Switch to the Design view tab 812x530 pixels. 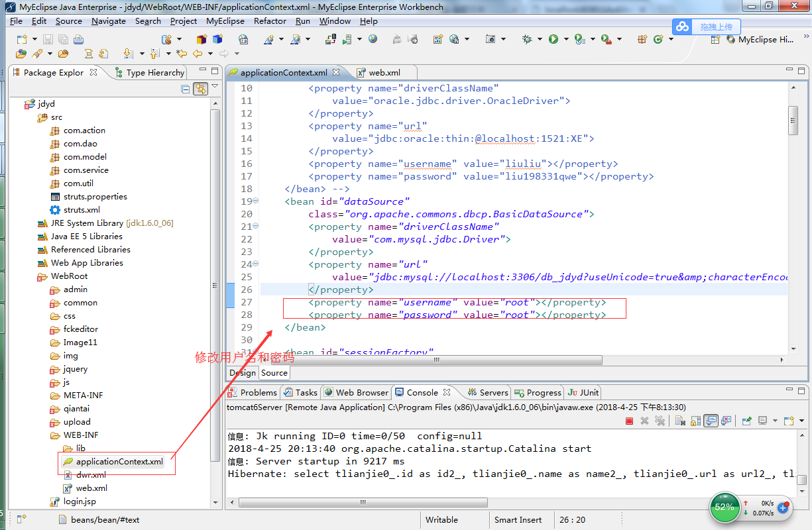click(243, 373)
